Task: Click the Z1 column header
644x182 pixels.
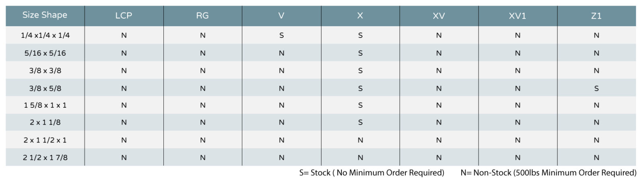Action: [597, 15]
